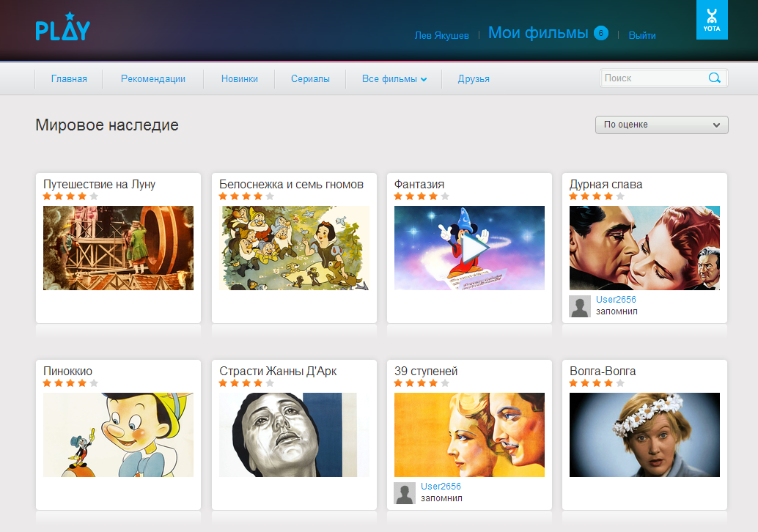Set Путешествие на Луну rating to one star
Screen dimensions: 758x532
[x=47, y=196]
